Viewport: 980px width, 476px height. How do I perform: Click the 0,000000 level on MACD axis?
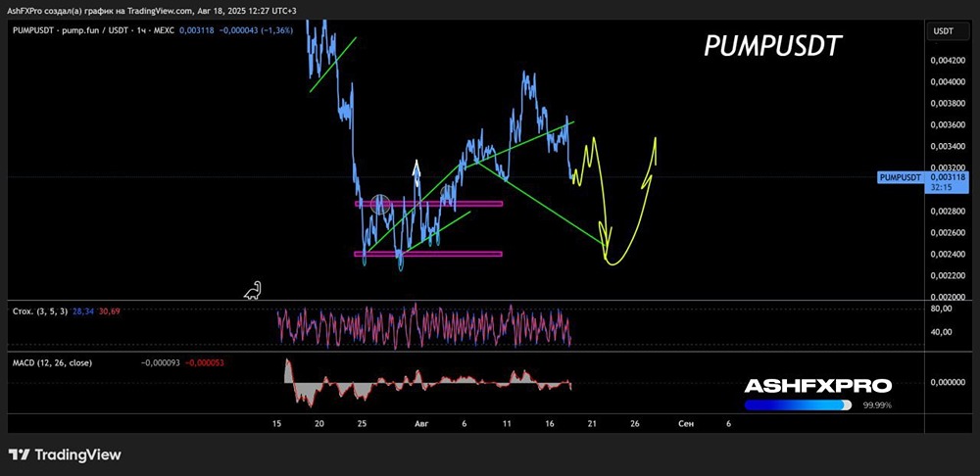tap(946, 382)
